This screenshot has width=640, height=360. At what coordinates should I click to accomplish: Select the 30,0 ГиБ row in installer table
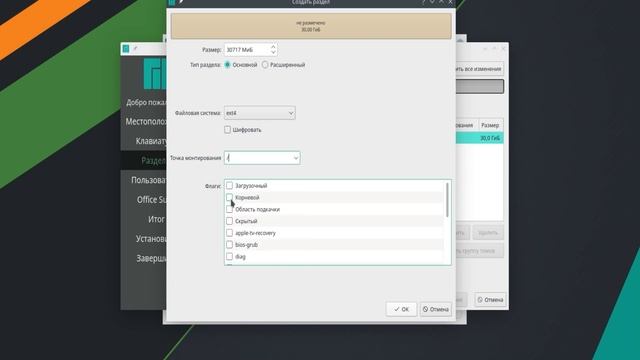point(479,138)
